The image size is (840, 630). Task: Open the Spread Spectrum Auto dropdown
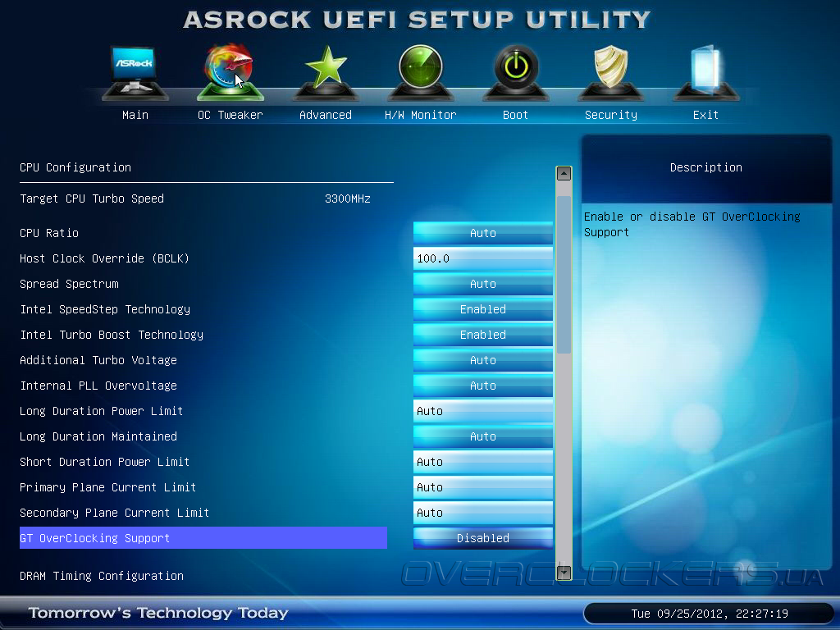pos(482,284)
